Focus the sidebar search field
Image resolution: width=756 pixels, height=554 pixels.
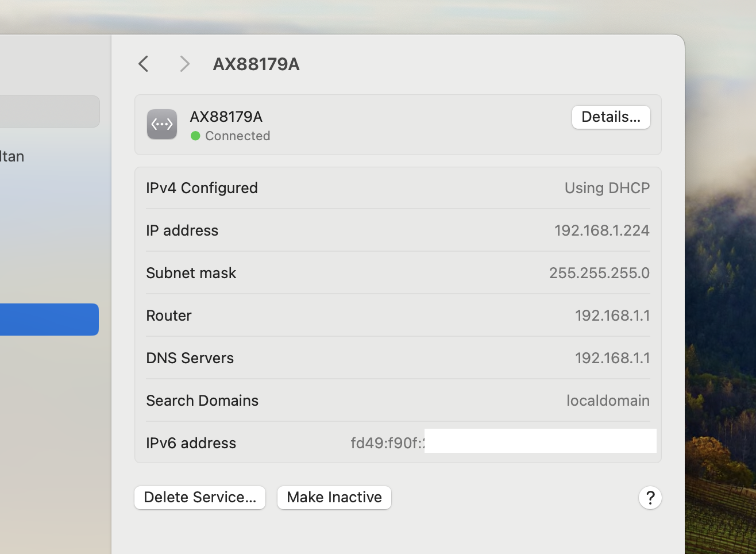[49, 111]
